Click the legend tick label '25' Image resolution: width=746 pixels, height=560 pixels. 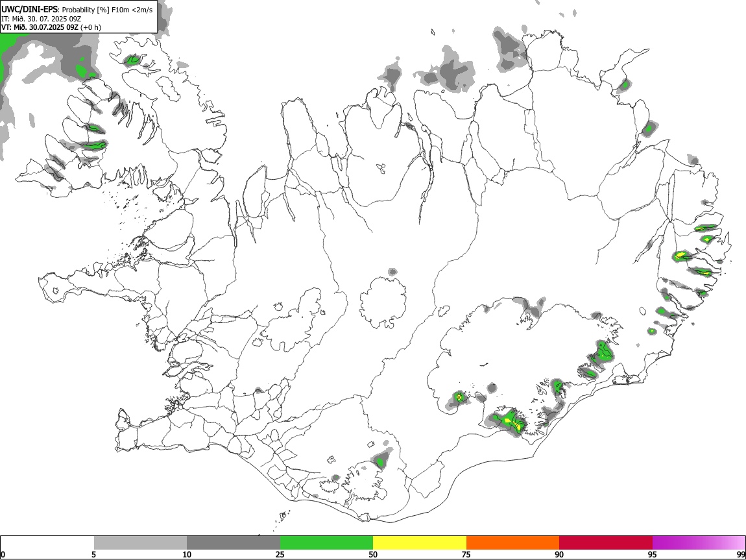click(280, 554)
